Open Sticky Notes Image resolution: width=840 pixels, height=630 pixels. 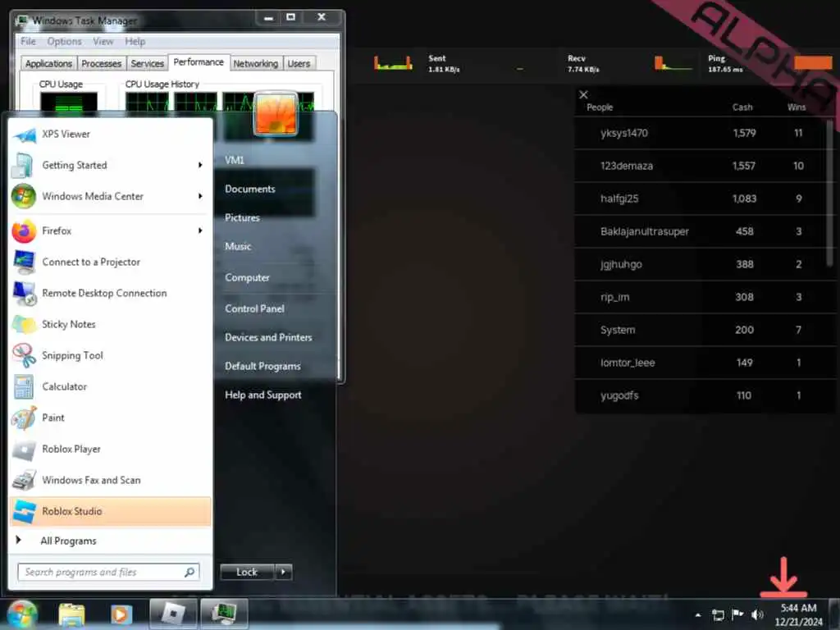pos(110,324)
